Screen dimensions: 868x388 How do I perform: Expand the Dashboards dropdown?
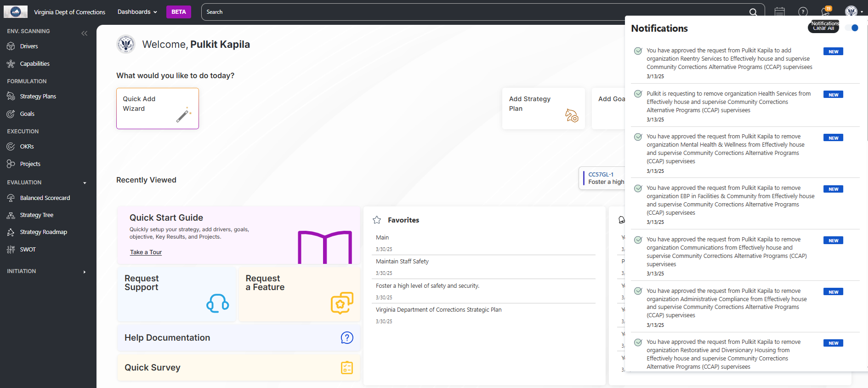(x=137, y=12)
